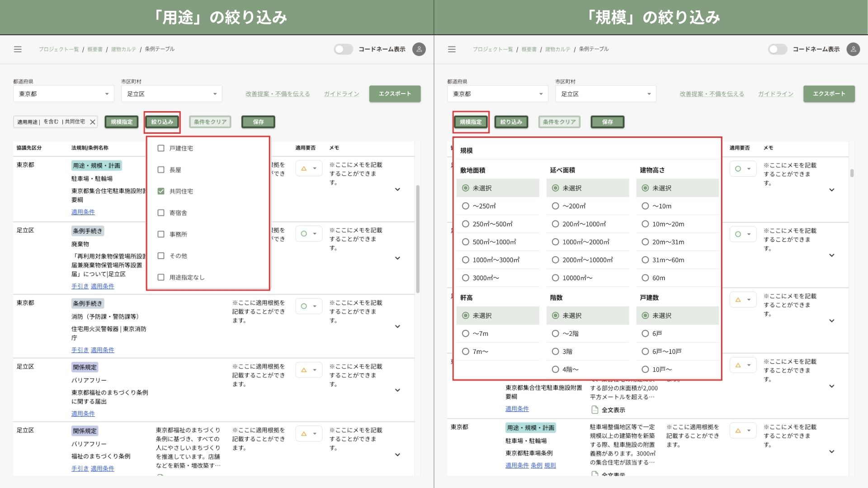
Task: Toggle コードネーム表示 switch in the left panel
Action: click(343, 49)
